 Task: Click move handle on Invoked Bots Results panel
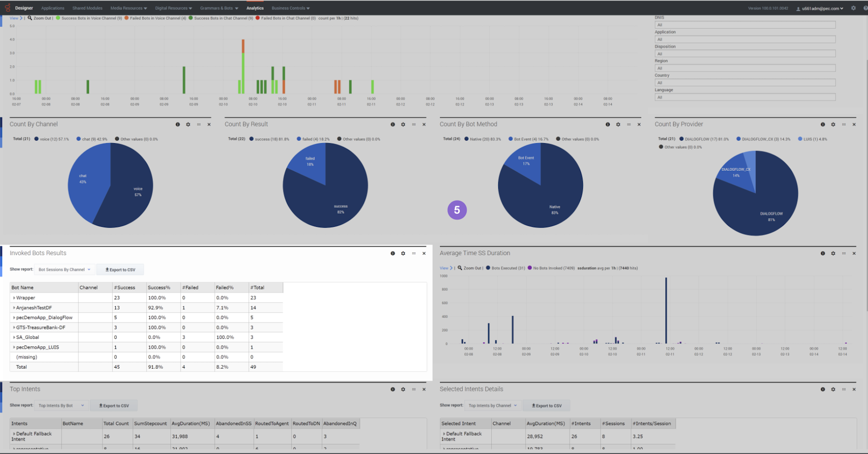tap(414, 253)
